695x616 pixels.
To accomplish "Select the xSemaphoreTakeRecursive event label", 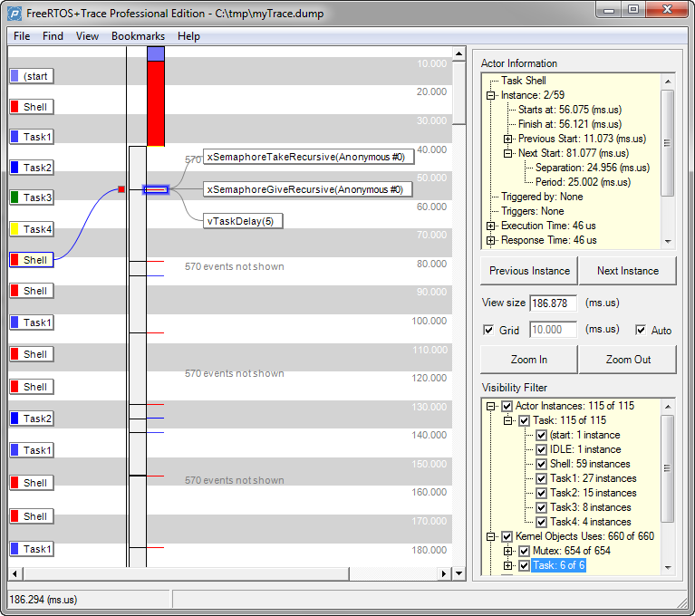I will pyautogui.click(x=308, y=157).
